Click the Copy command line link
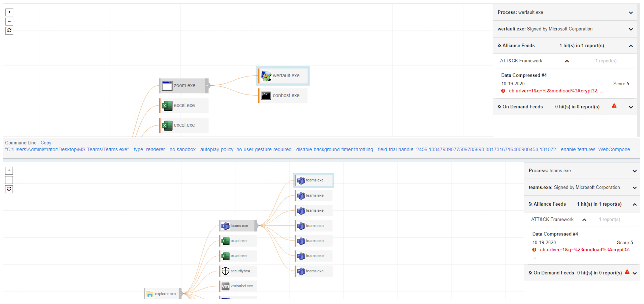Viewport: 644px width, 304px height. (46, 143)
